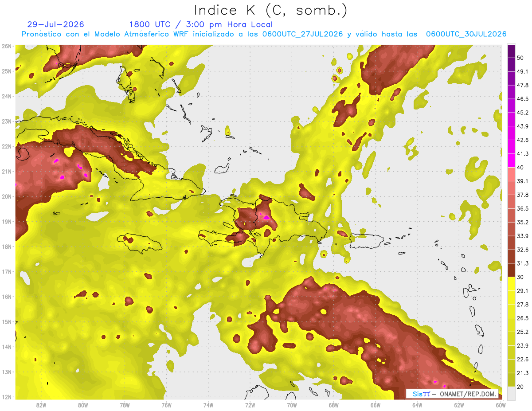Click the "46.5" legend value
This screenshot has width=532, height=411.
coord(523,99)
